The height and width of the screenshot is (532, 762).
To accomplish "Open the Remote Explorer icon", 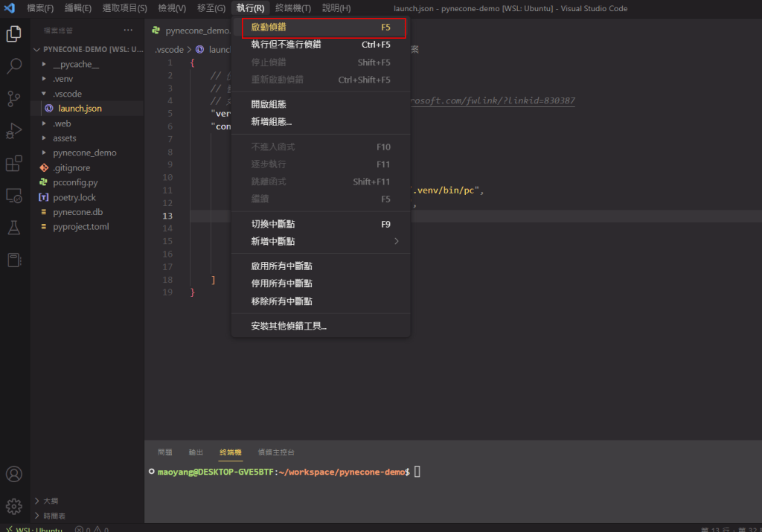I will tap(13, 196).
